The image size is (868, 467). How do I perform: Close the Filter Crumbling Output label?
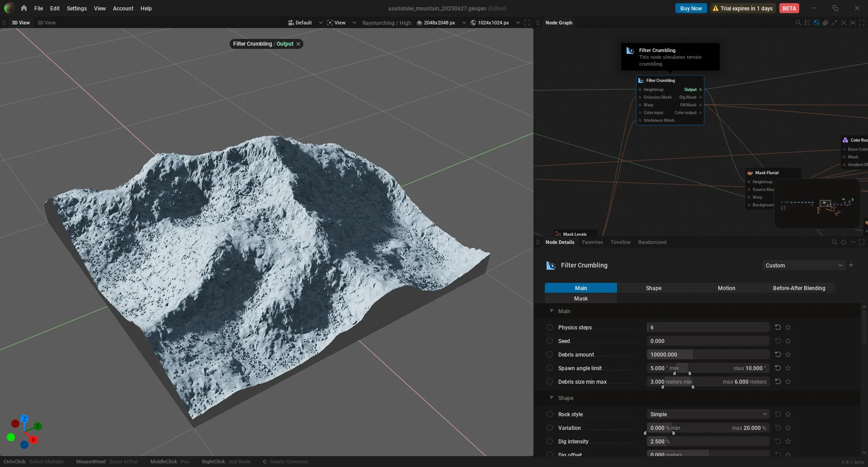[298, 44]
